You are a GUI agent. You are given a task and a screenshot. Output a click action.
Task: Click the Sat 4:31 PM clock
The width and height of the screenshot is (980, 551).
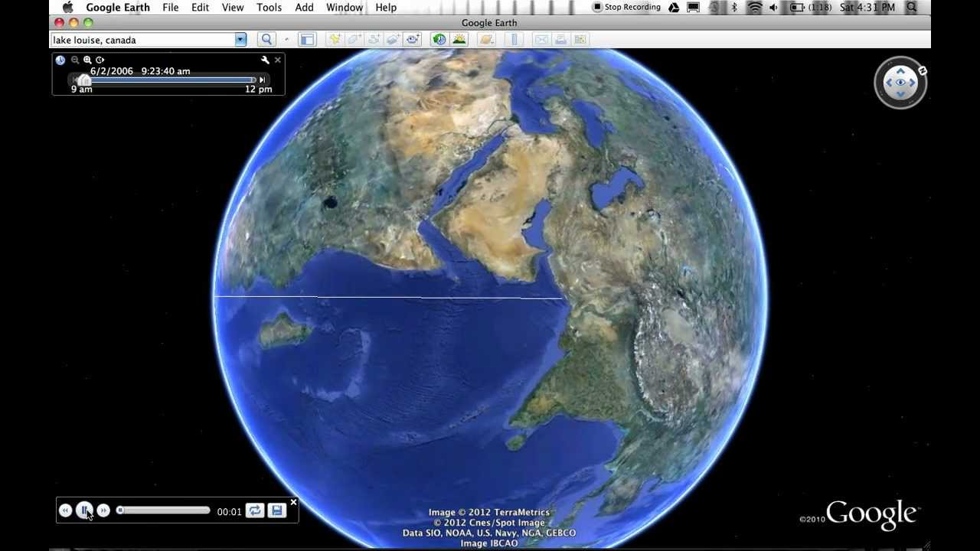[867, 8]
